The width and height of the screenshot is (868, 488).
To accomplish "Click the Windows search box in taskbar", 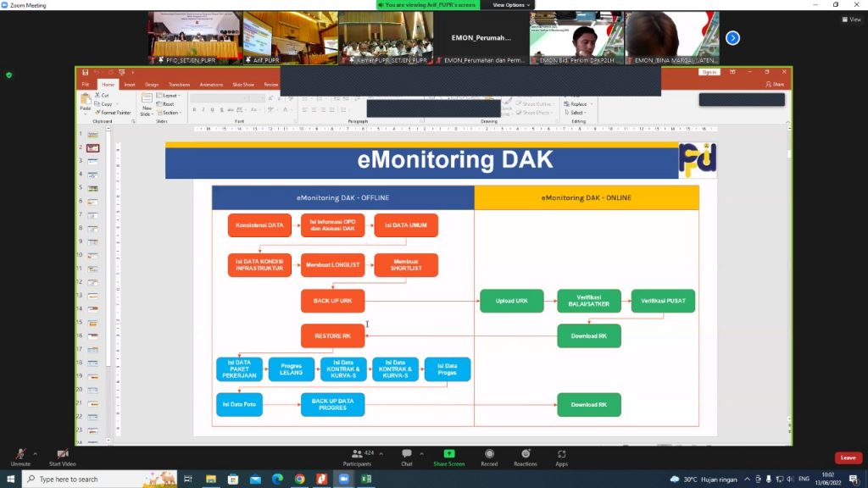I will click(100, 479).
